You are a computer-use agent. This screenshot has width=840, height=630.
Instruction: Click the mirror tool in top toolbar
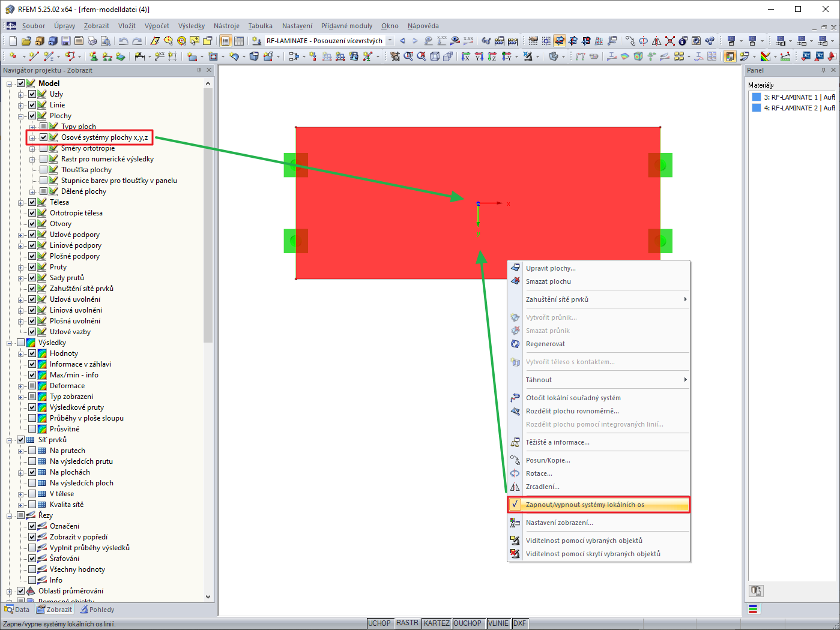point(657,41)
